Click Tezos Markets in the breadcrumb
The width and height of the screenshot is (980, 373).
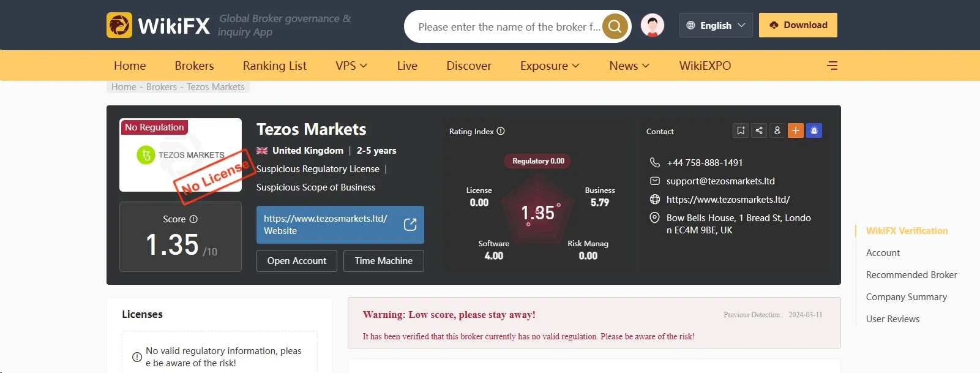coord(215,87)
